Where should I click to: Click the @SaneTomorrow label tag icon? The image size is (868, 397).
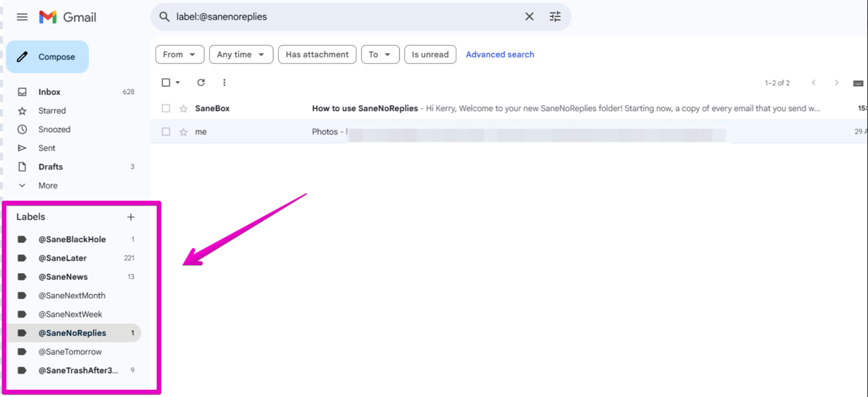pyautogui.click(x=22, y=352)
